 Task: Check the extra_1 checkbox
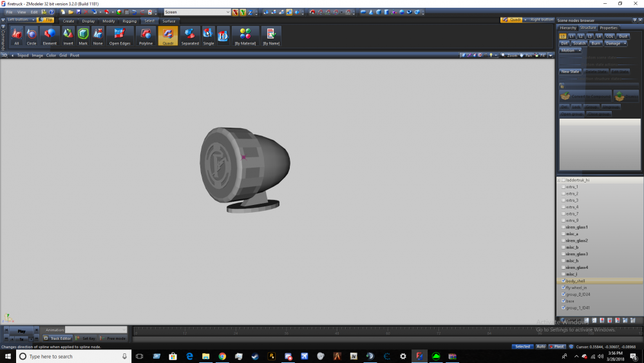563,186
